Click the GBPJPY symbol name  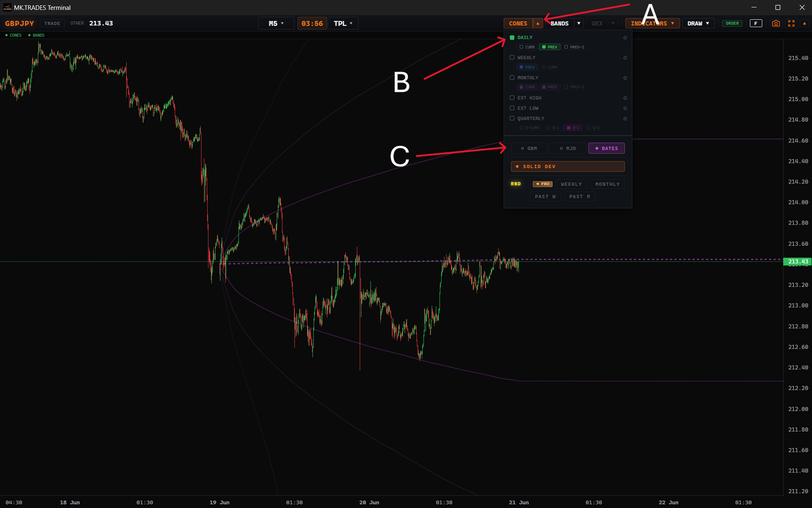pos(20,23)
